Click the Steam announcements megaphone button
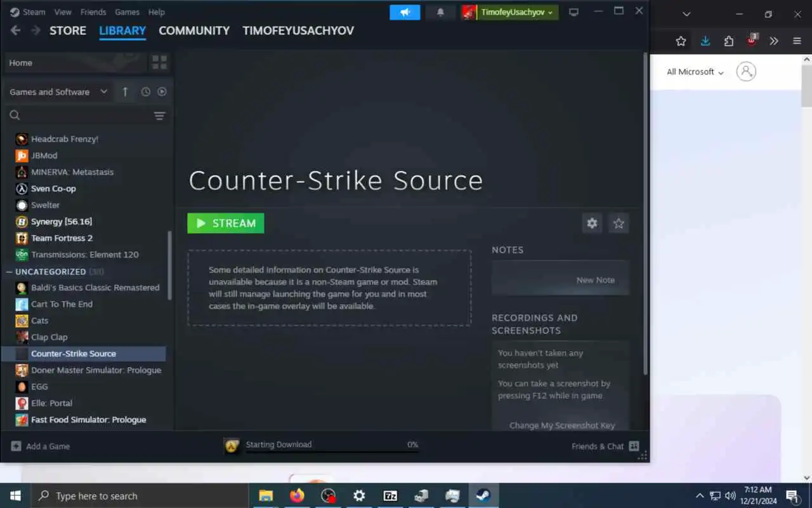The width and height of the screenshot is (812, 508). 405,12
